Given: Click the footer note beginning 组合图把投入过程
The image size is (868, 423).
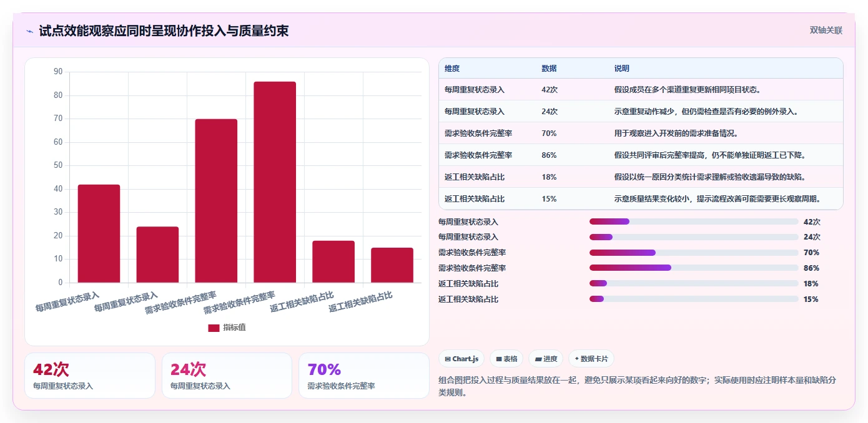Looking at the screenshot, I should tap(638, 386).
